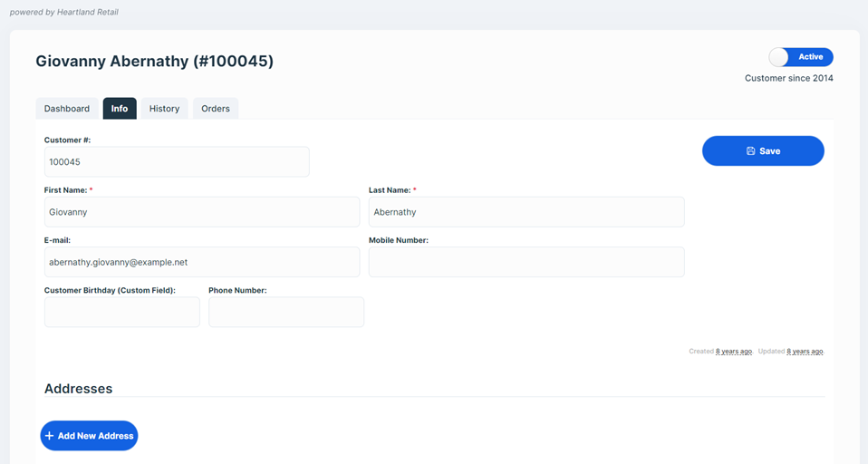The width and height of the screenshot is (868, 464).
Task: Click the 'powered by Heartland Retail' text
Action: pyautogui.click(x=63, y=12)
